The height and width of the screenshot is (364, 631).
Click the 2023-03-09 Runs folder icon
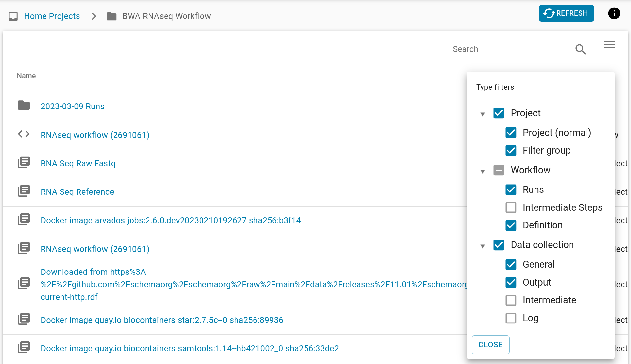point(24,106)
